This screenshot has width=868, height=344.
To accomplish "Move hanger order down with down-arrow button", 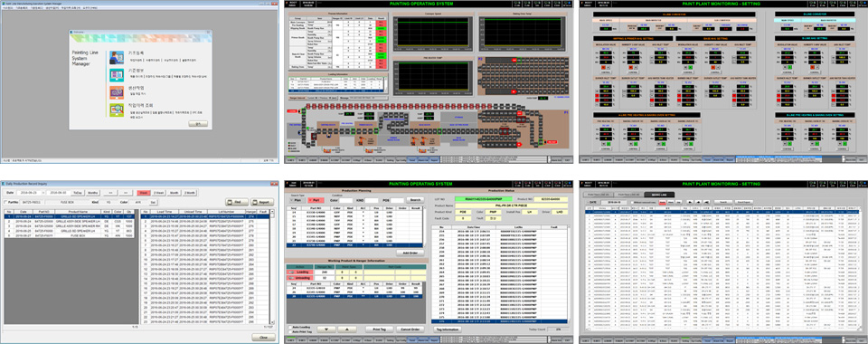I will tap(326, 330).
